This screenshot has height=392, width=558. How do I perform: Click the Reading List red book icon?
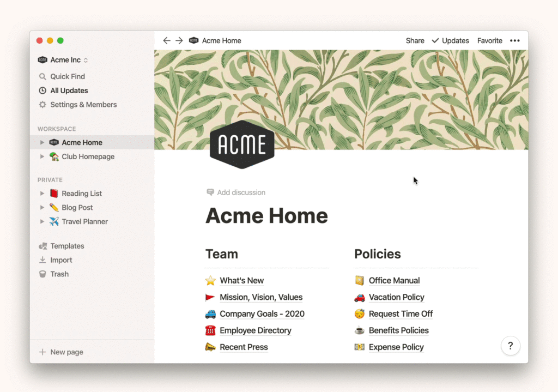click(x=54, y=194)
